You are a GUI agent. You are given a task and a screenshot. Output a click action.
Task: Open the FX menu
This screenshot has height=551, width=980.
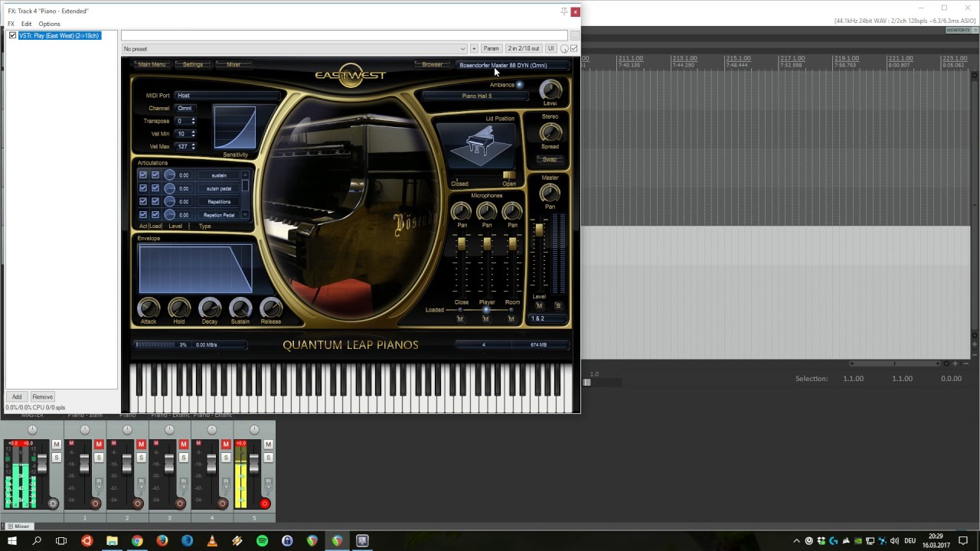point(11,24)
